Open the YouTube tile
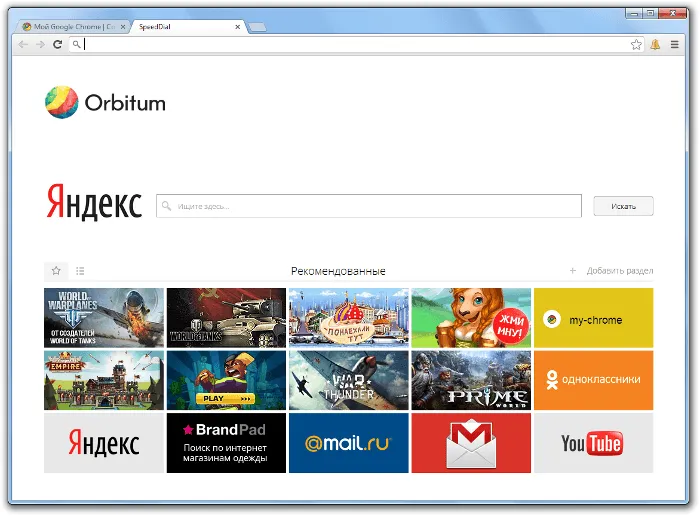This screenshot has height=516, width=700. click(593, 443)
